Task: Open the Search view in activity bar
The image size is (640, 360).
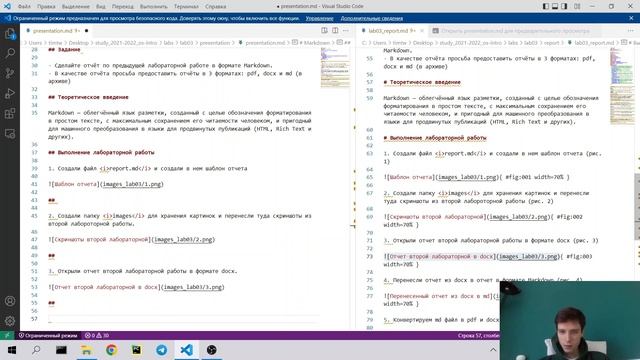Action: tap(10, 53)
